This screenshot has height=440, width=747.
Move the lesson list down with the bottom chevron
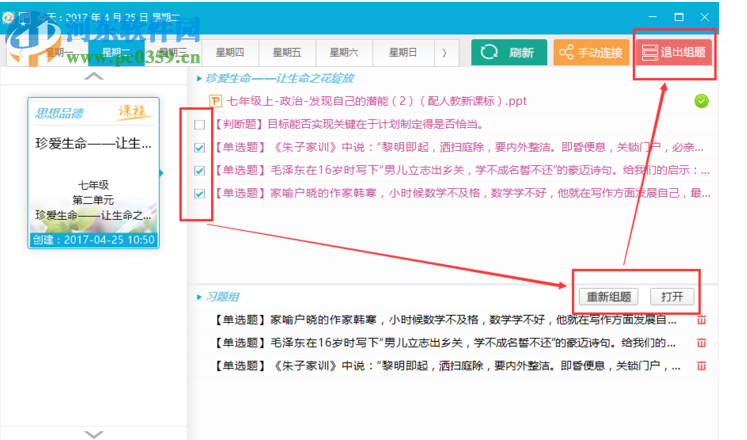tap(94, 434)
